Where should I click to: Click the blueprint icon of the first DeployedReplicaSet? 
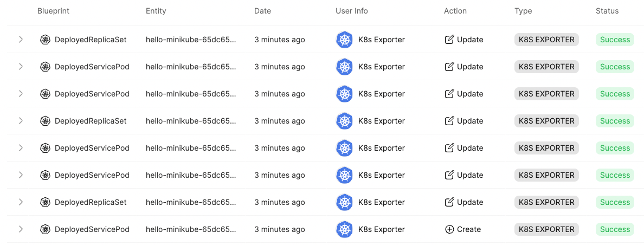click(45, 40)
